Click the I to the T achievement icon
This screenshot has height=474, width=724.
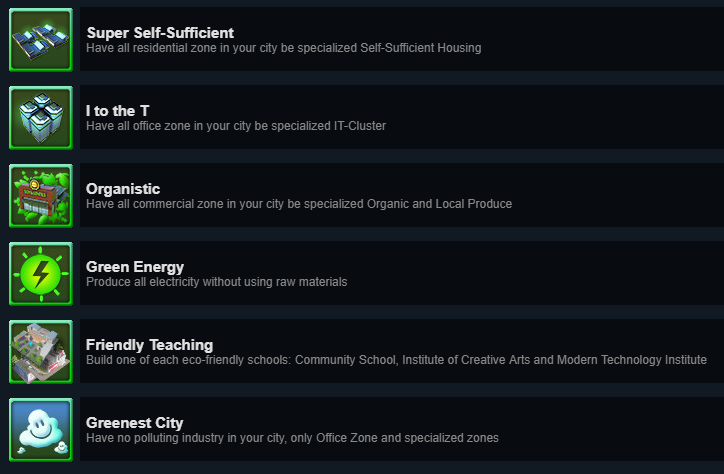point(41,118)
